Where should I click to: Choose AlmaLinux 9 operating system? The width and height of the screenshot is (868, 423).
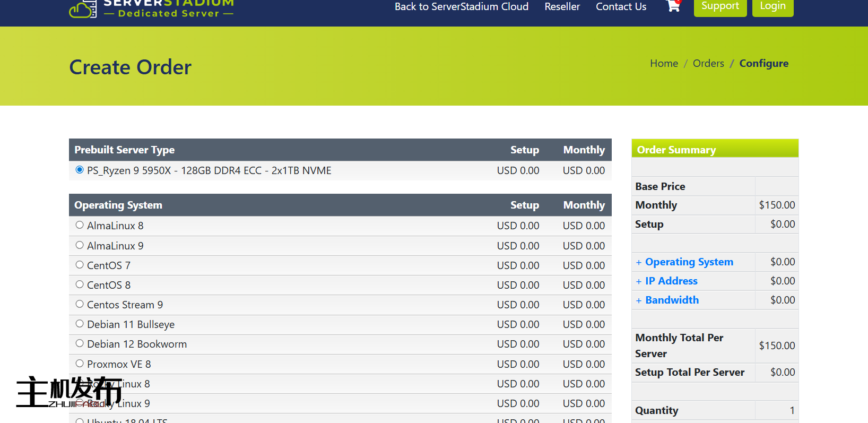[x=80, y=245]
